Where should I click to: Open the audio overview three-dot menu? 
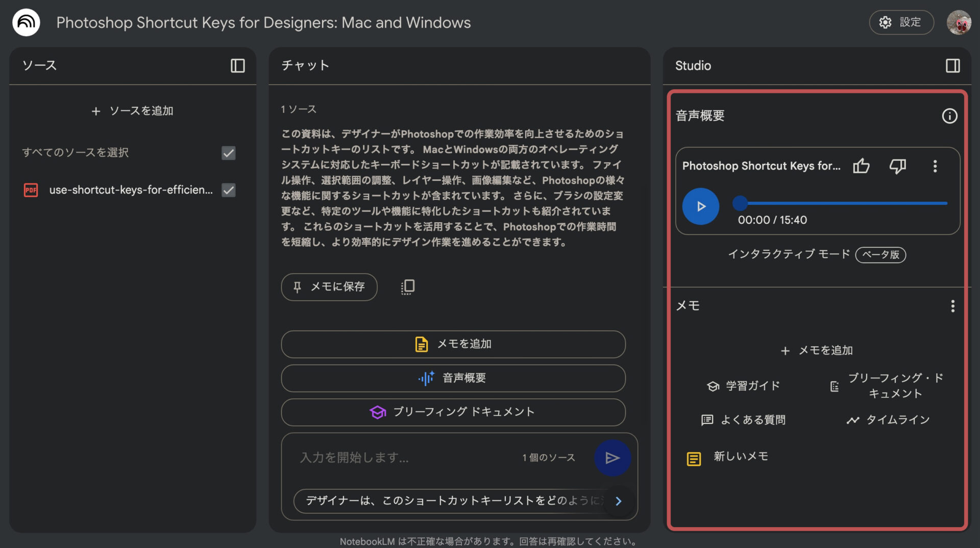[935, 166]
